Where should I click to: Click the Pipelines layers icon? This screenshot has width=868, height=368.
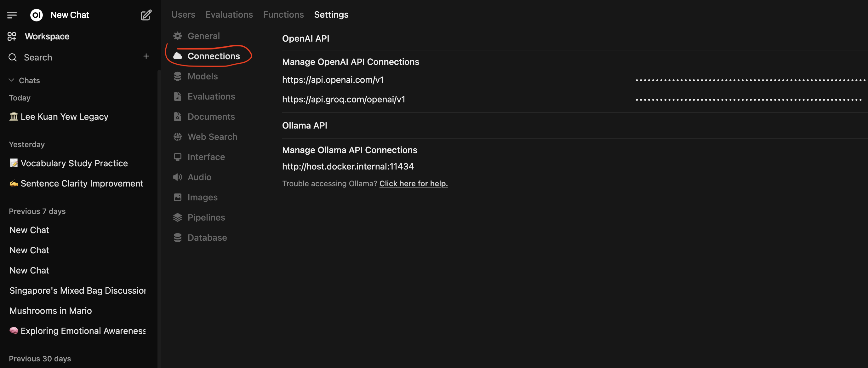(x=178, y=217)
